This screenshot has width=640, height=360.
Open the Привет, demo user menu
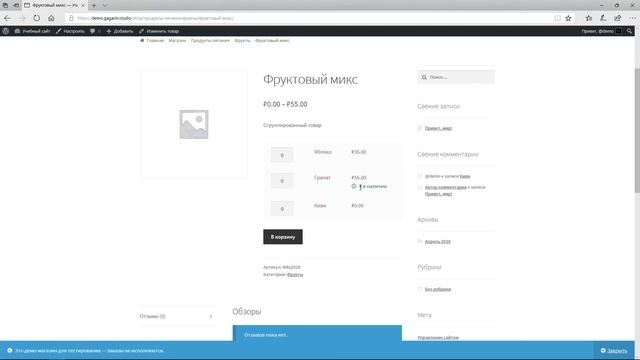(601, 31)
